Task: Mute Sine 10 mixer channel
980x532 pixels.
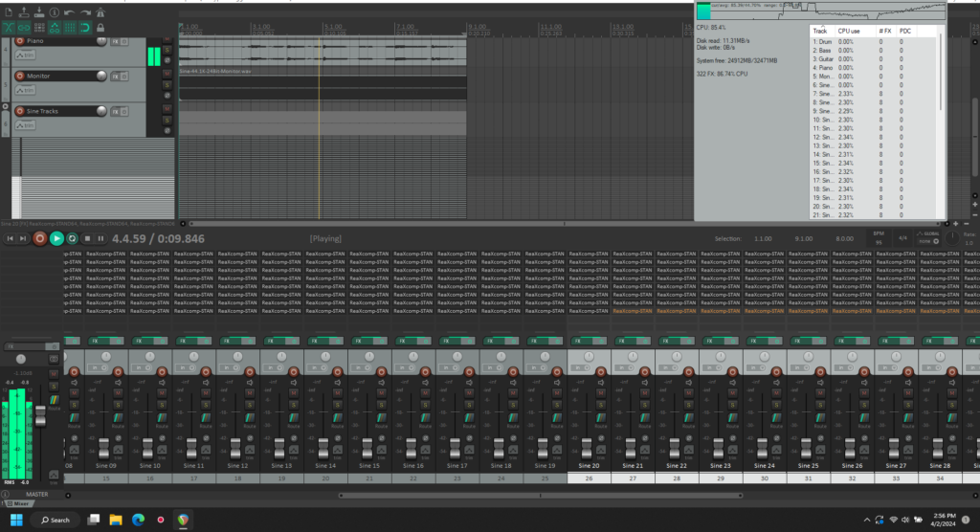Action: 162,392
